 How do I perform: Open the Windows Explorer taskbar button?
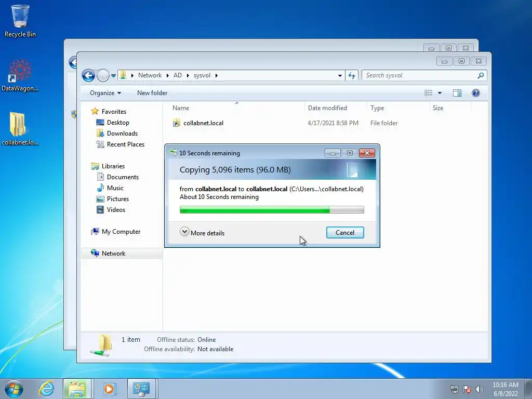pyautogui.click(x=77, y=389)
